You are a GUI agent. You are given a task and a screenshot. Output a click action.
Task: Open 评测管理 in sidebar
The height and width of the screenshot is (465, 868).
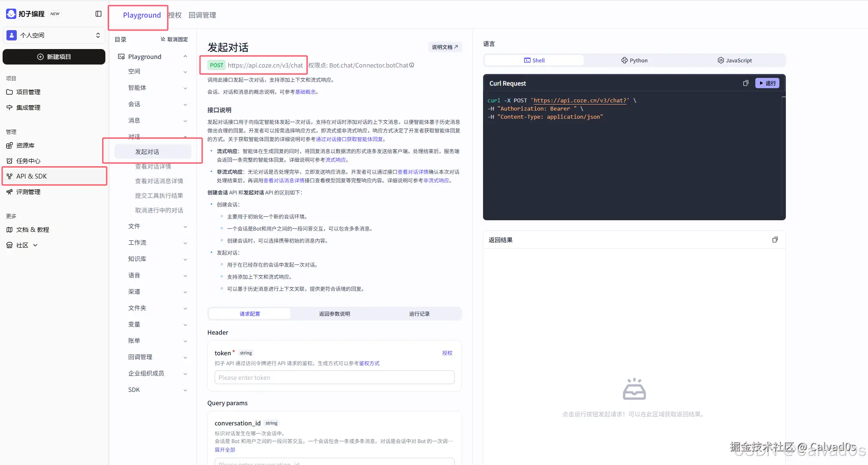(x=28, y=192)
